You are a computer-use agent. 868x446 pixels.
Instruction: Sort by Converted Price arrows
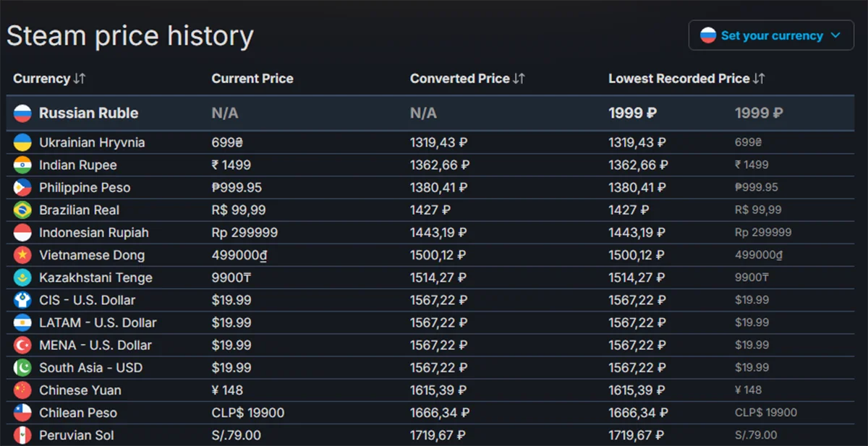519,79
